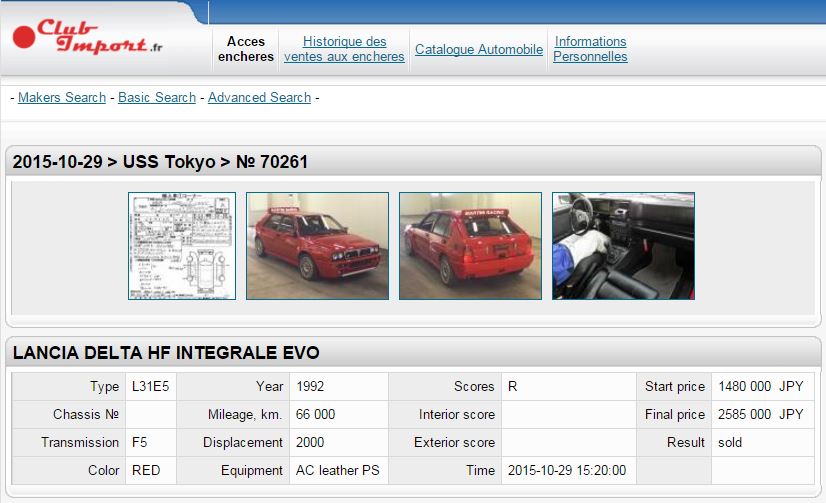Image resolution: width=826 pixels, height=503 pixels.
Task: Open Informations Personnelles page
Action: [x=590, y=49]
